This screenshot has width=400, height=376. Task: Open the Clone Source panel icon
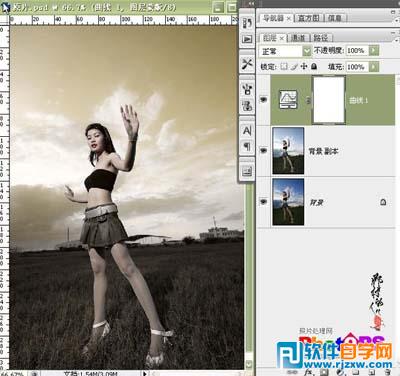[247, 106]
